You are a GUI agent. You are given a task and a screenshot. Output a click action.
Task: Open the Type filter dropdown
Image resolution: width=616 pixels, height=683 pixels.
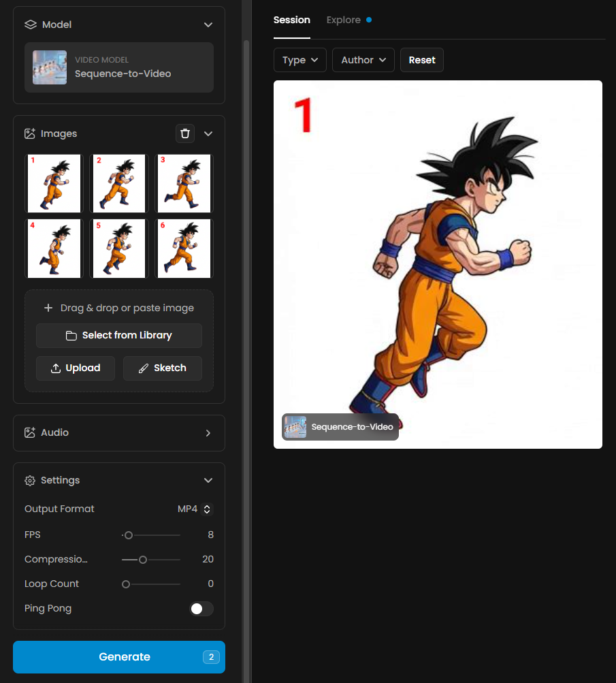[300, 60]
